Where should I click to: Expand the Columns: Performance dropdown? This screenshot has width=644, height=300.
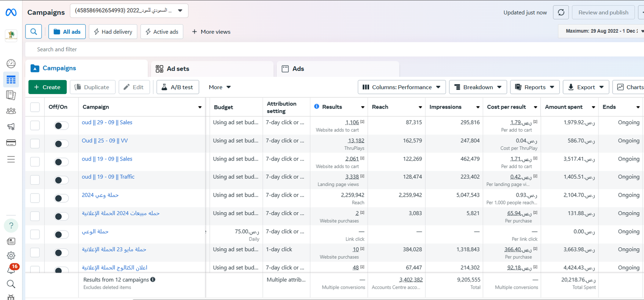(401, 87)
